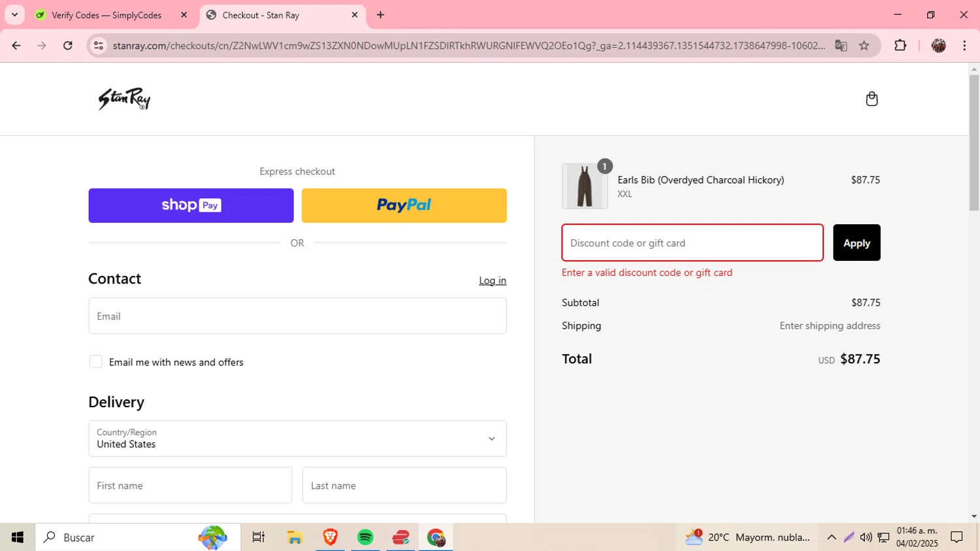Open a new browser tab
Viewport: 980px width, 551px height.
(380, 15)
